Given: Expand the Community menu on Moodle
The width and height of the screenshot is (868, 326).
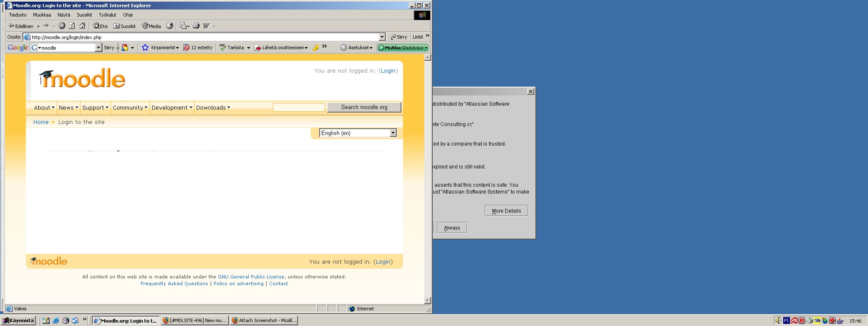Looking at the screenshot, I should [130, 107].
